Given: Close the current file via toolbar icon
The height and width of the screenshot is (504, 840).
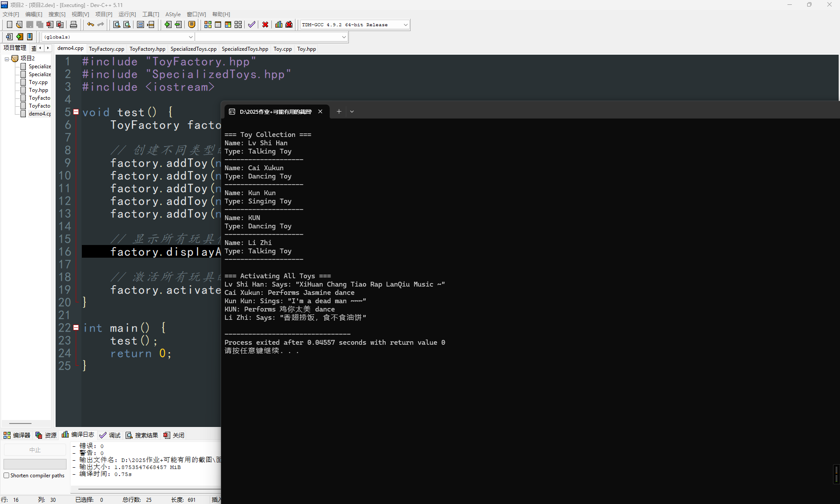Looking at the screenshot, I should [x=50, y=24].
